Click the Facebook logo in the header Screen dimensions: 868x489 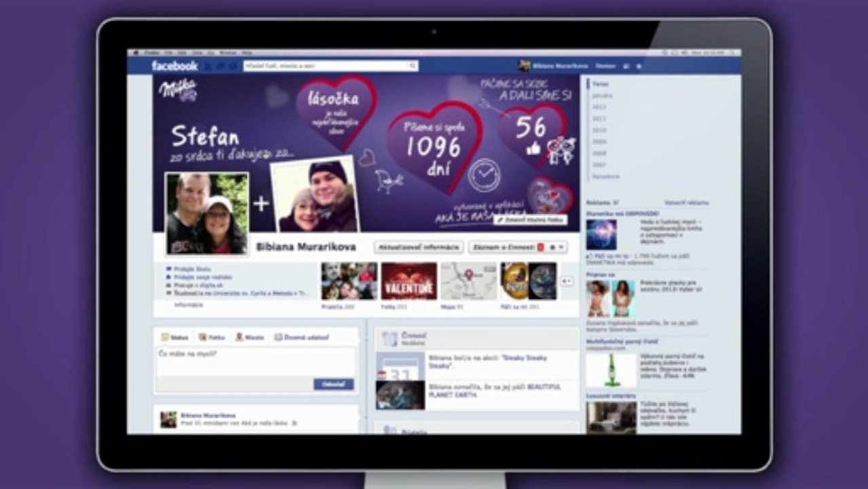click(x=174, y=66)
